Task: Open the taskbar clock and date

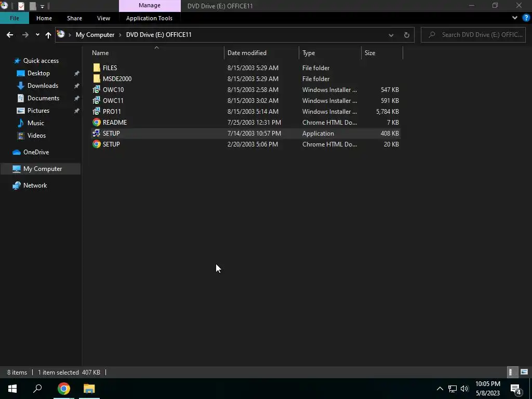Action: pyautogui.click(x=487, y=389)
